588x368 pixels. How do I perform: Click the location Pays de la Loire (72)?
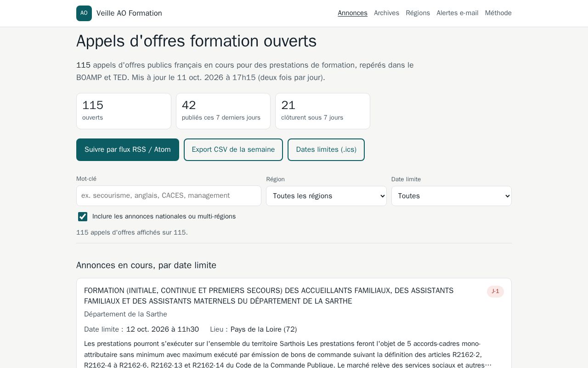click(264, 329)
